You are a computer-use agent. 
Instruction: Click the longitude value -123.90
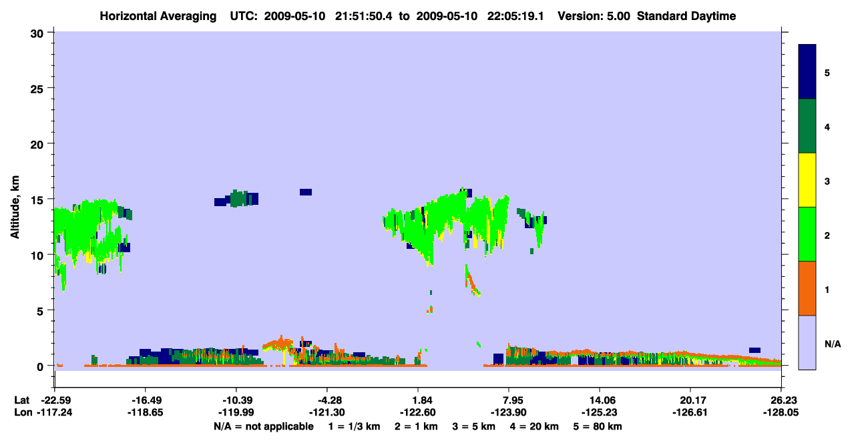[x=509, y=413]
